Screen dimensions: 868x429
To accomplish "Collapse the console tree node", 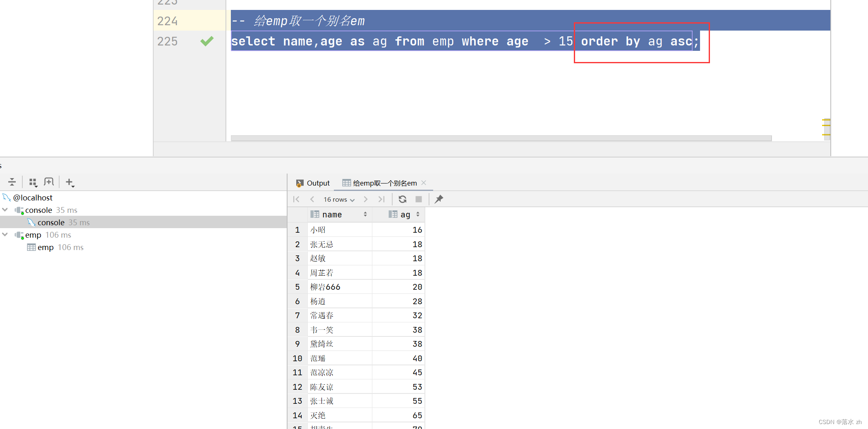I will [5, 210].
